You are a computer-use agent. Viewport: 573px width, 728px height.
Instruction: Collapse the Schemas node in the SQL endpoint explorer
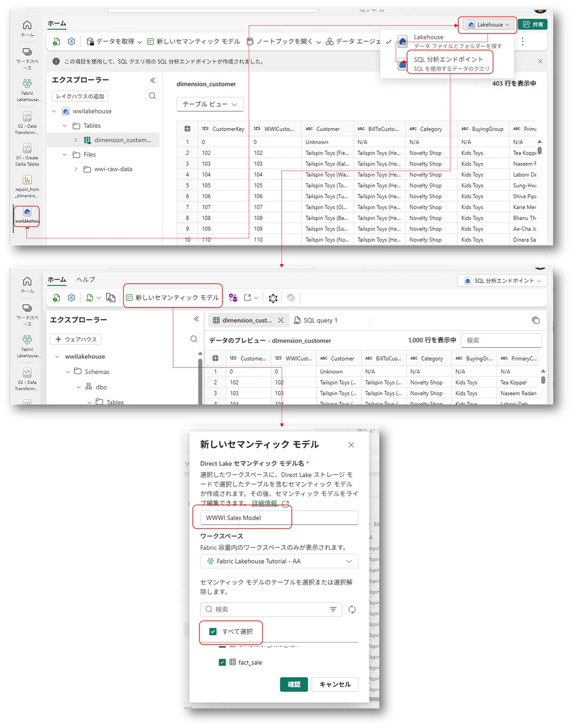pos(68,372)
